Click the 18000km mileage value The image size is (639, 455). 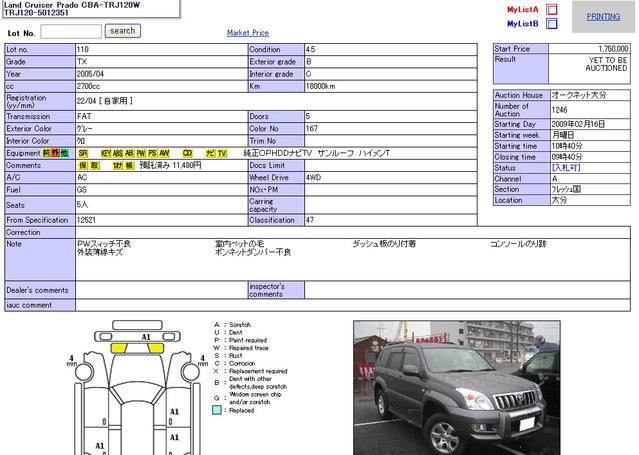321,86
